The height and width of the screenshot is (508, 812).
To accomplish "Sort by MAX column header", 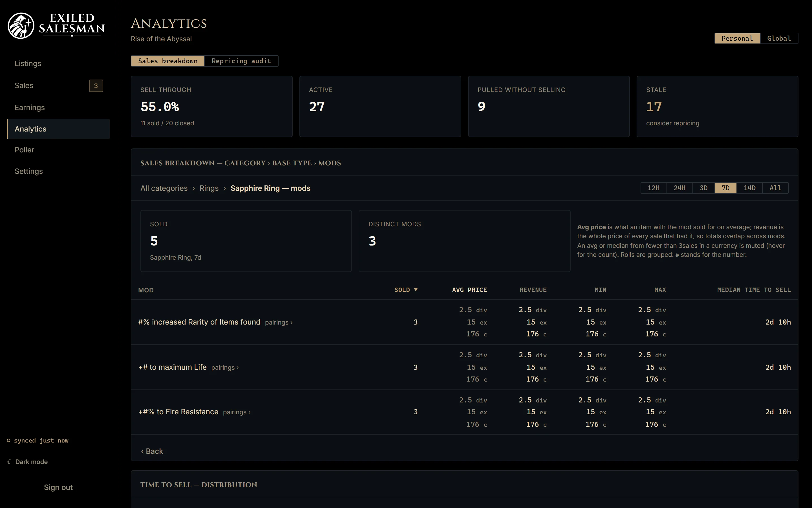I will (660, 290).
